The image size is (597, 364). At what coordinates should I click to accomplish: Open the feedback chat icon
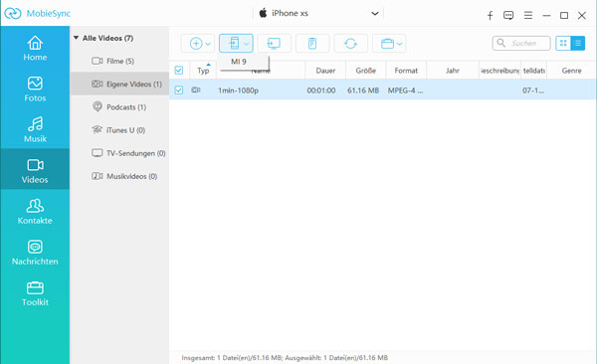[508, 15]
